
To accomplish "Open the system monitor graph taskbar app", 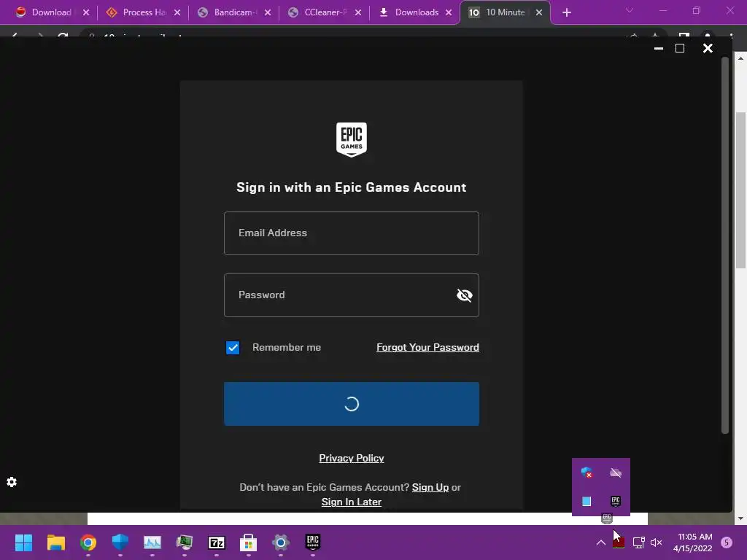I will point(152,542).
